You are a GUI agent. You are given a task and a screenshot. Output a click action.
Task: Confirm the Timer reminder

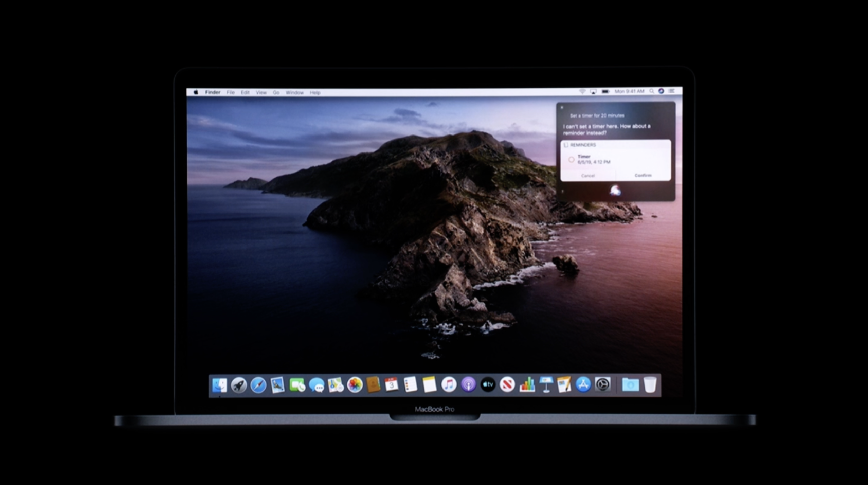[643, 176]
